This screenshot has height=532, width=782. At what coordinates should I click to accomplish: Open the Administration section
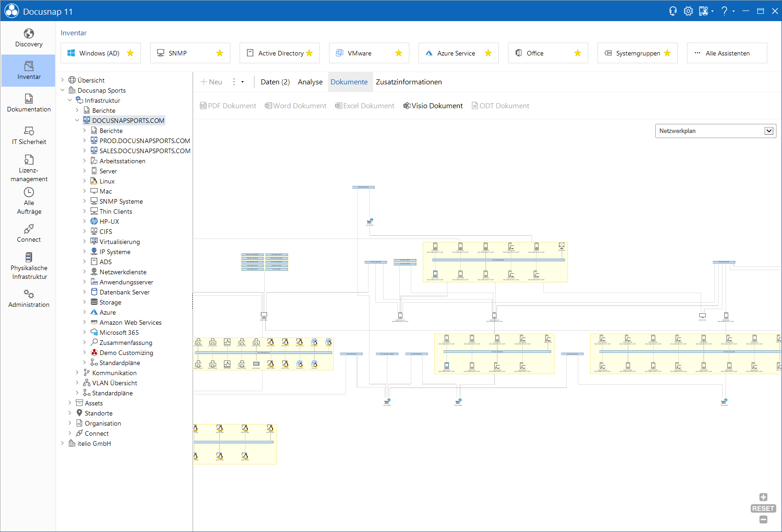tap(28, 299)
